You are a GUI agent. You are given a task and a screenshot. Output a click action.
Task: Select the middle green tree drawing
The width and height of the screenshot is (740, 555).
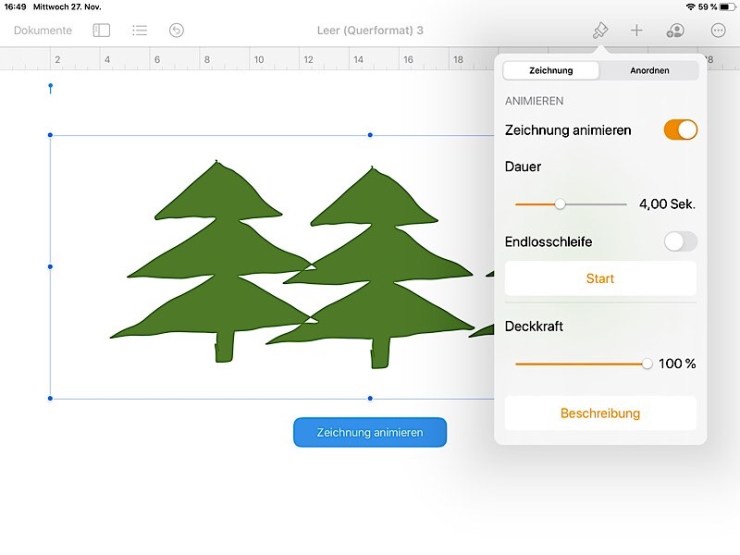click(378, 269)
